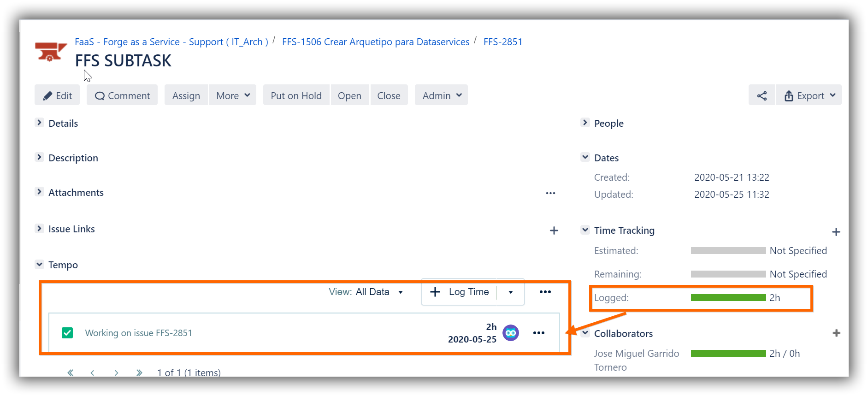Add time tracking with plus icon
Image resolution: width=868 pixels, height=396 pixels.
click(x=836, y=232)
